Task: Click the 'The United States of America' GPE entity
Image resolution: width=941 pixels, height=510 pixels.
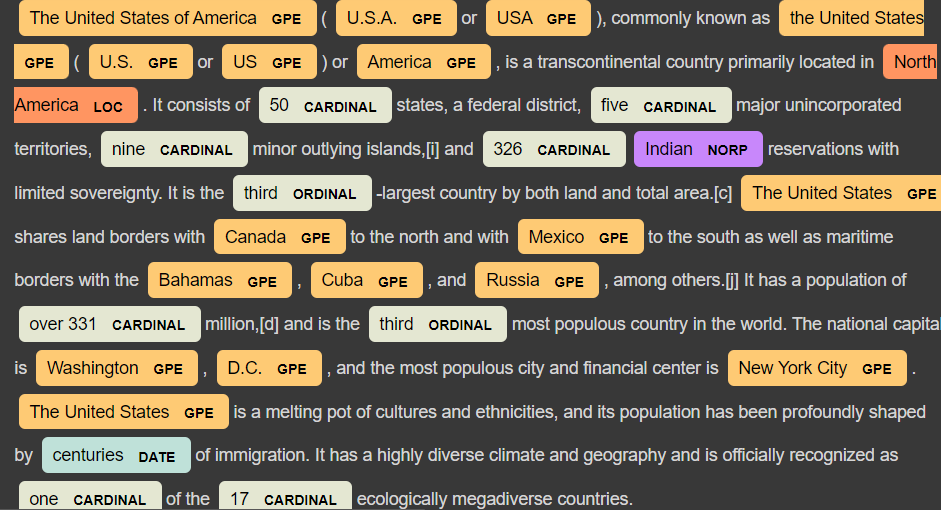Action: tap(167, 18)
